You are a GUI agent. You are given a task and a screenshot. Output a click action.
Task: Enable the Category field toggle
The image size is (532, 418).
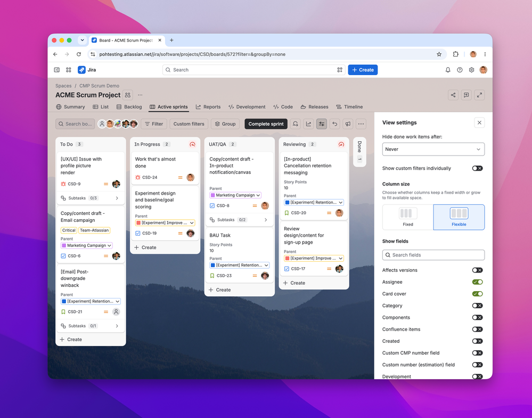(x=477, y=306)
